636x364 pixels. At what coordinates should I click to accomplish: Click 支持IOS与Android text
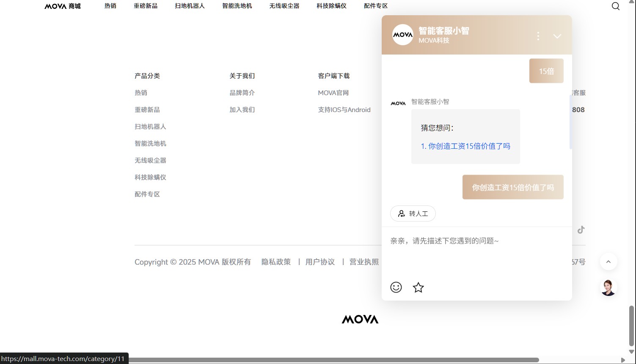pyautogui.click(x=344, y=109)
